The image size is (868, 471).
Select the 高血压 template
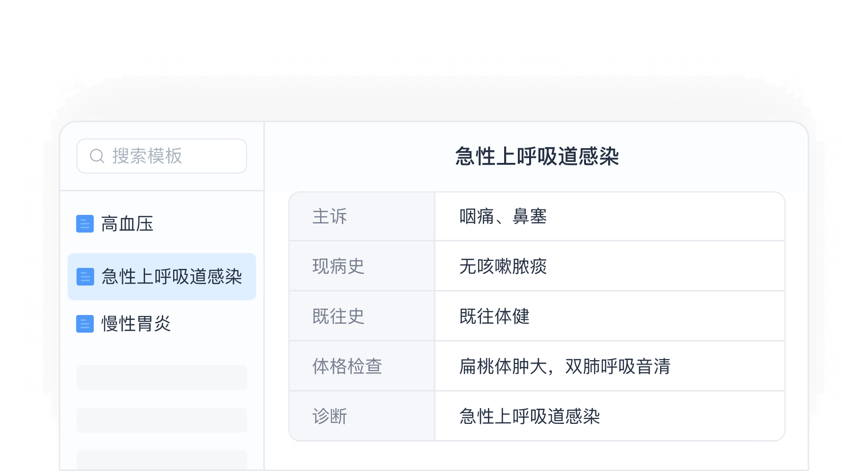coord(127,224)
